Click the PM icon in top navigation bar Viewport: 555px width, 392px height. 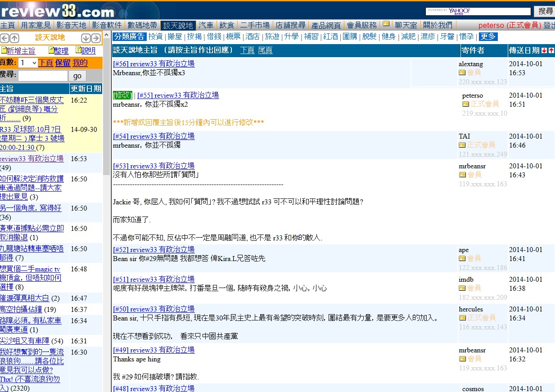click(386, 24)
